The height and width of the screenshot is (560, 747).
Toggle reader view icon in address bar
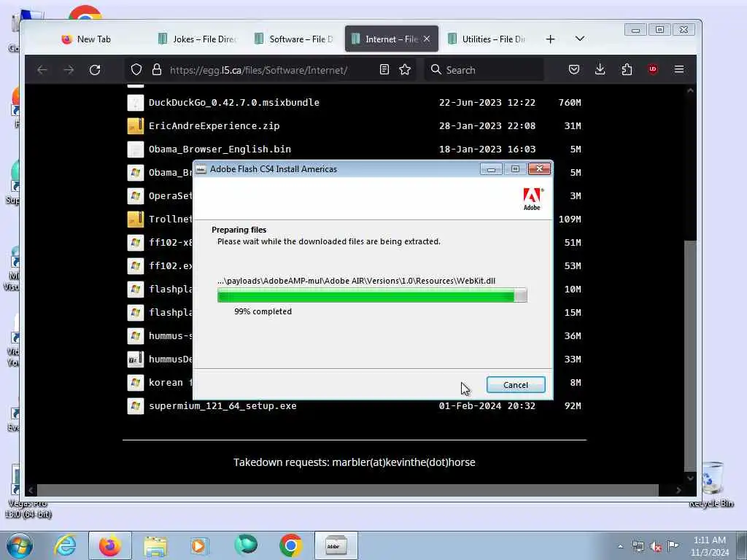click(x=384, y=69)
